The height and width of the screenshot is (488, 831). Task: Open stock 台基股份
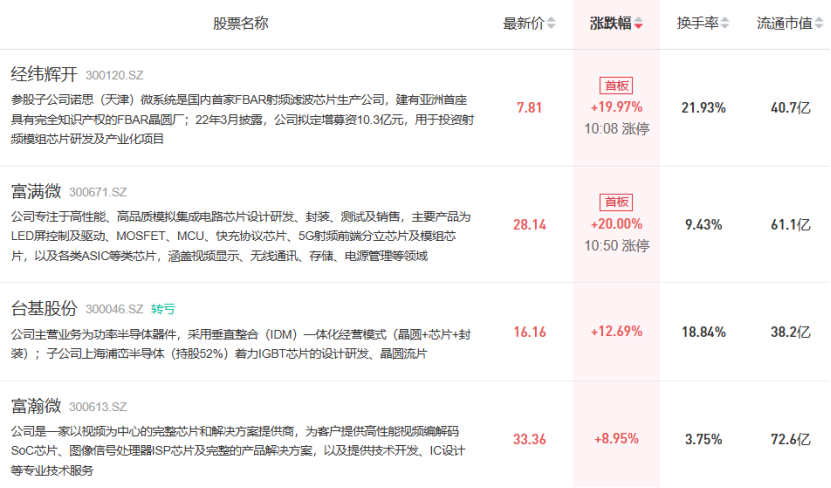44,308
